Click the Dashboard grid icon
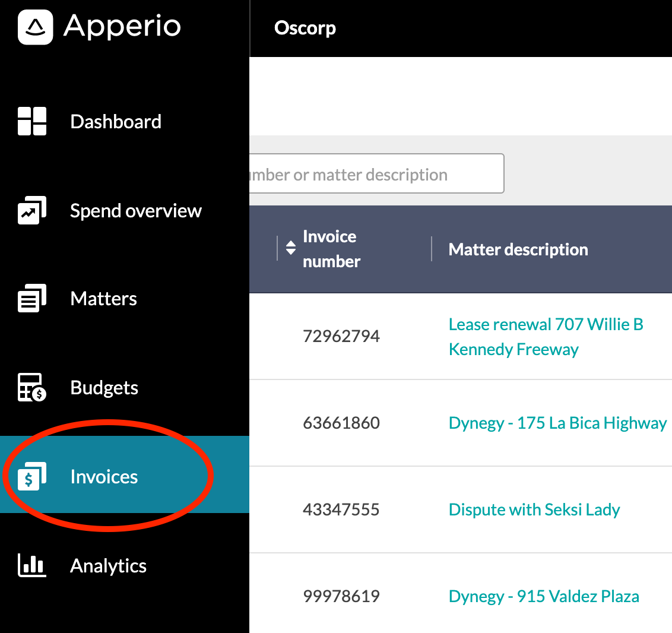 (31, 121)
